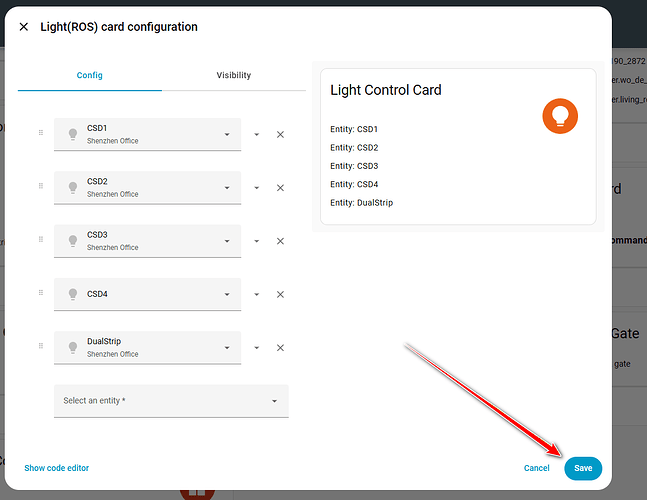Remove the CSD1 entity row
The width and height of the screenshot is (647, 500).
click(280, 135)
